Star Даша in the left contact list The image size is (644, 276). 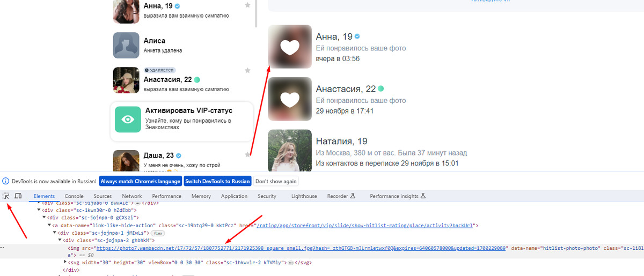tap(247, 154)
